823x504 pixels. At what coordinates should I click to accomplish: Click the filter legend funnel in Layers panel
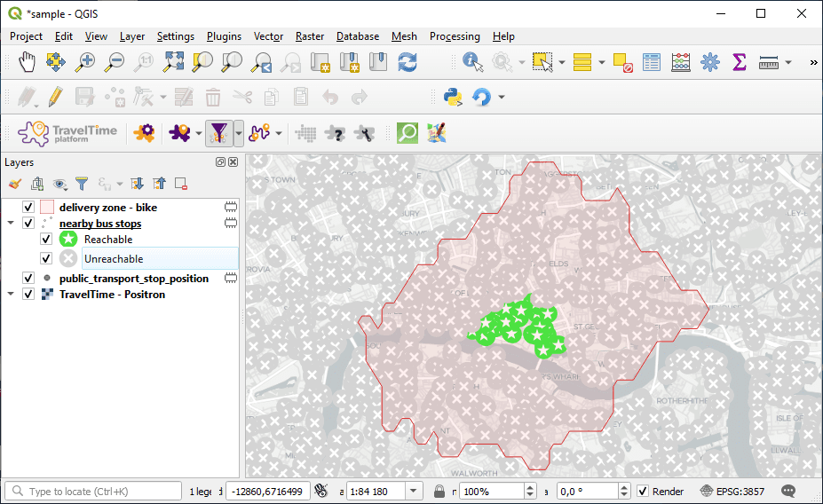[82, 184]
